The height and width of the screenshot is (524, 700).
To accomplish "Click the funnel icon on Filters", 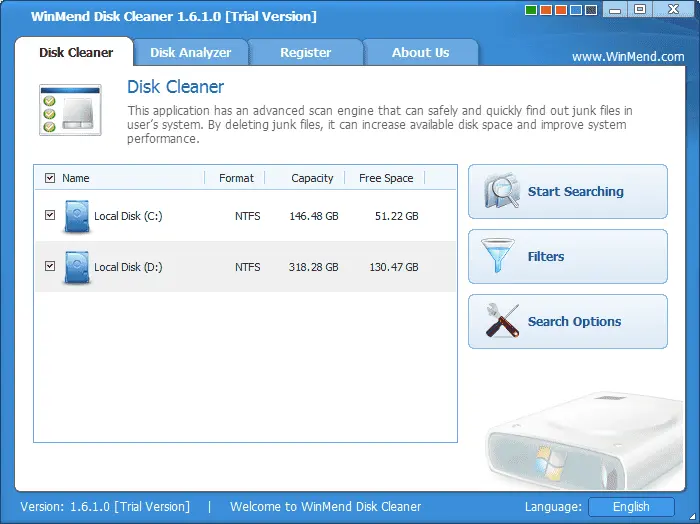I will [498, 256].
